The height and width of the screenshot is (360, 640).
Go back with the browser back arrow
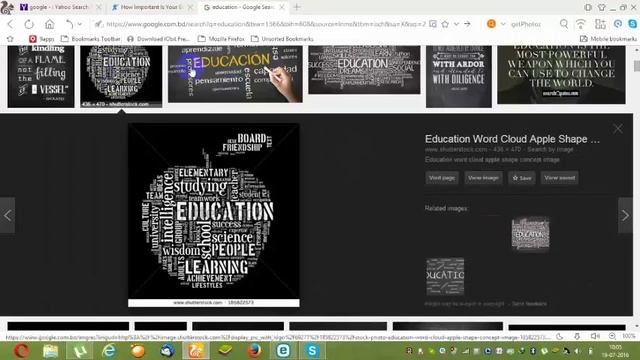click(x=10, y=24)
